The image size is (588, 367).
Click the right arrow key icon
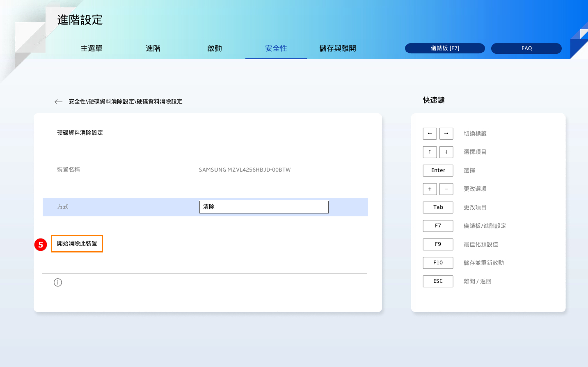coord(446,133)
